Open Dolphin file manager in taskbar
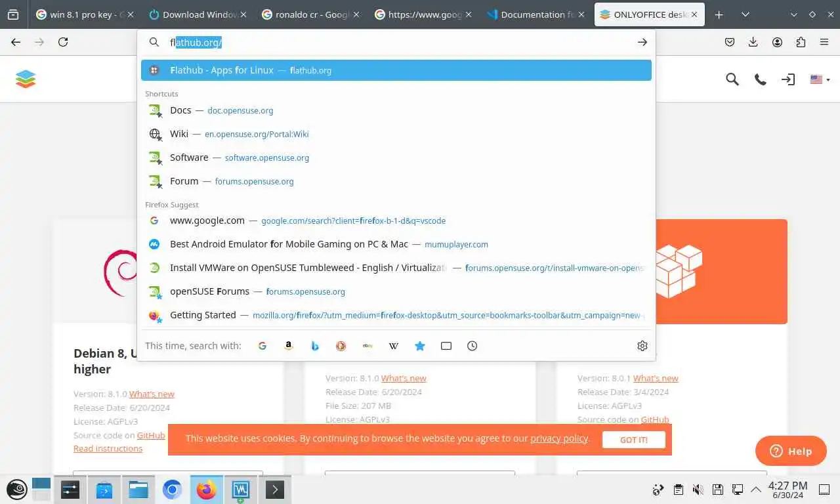The width and height of the screenshot is (840, 504). pyautogui.click(x=138, y=490)
